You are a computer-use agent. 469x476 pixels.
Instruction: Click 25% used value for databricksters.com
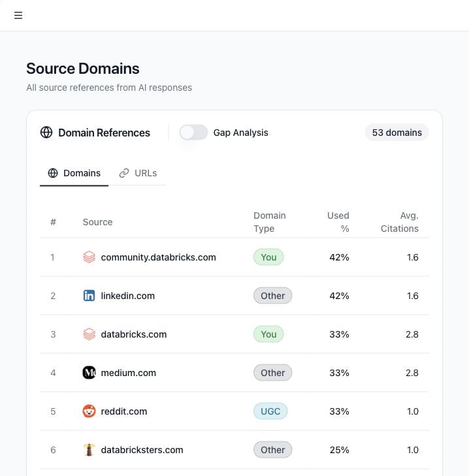coord(339,450)
